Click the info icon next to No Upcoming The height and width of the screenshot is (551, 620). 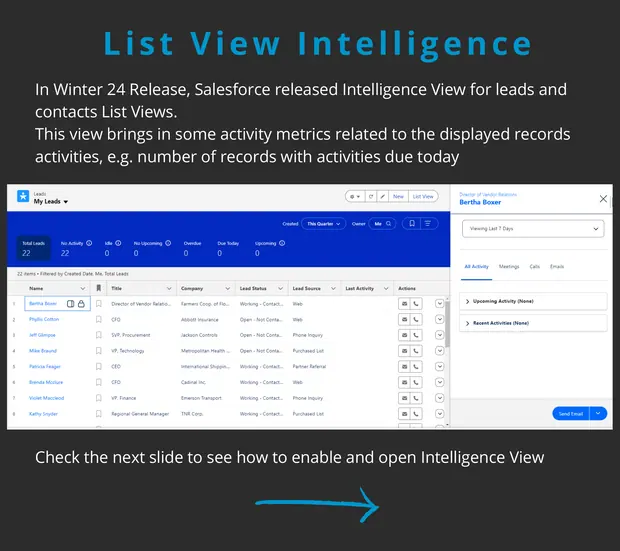pyautogui.click(x=168, y=243)
